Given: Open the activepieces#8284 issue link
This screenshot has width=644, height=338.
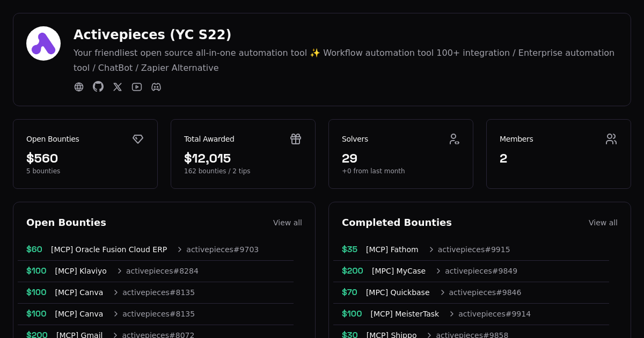Looking at the screenshot, I should coord(162,271).
